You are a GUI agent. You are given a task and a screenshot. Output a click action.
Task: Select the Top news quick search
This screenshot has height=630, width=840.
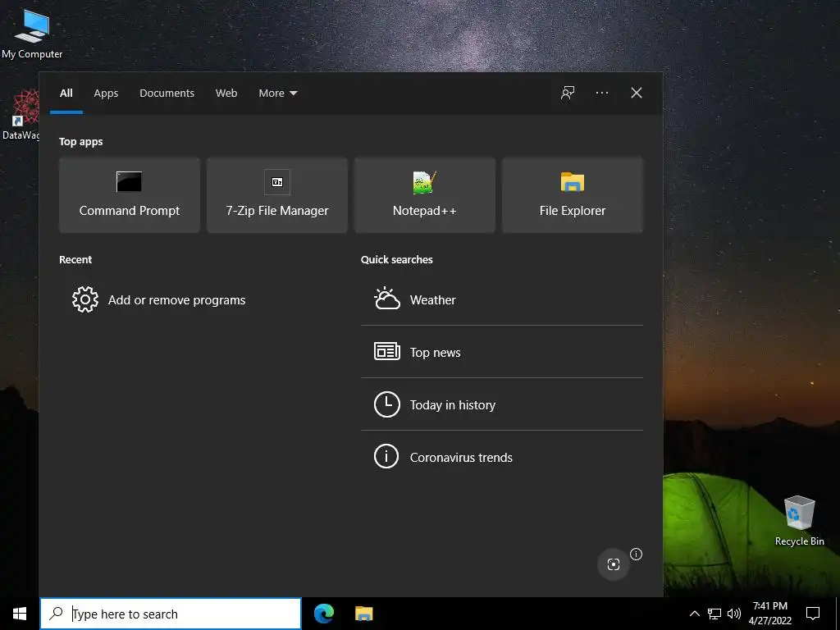pyautogui.click(x=502, y=352)
